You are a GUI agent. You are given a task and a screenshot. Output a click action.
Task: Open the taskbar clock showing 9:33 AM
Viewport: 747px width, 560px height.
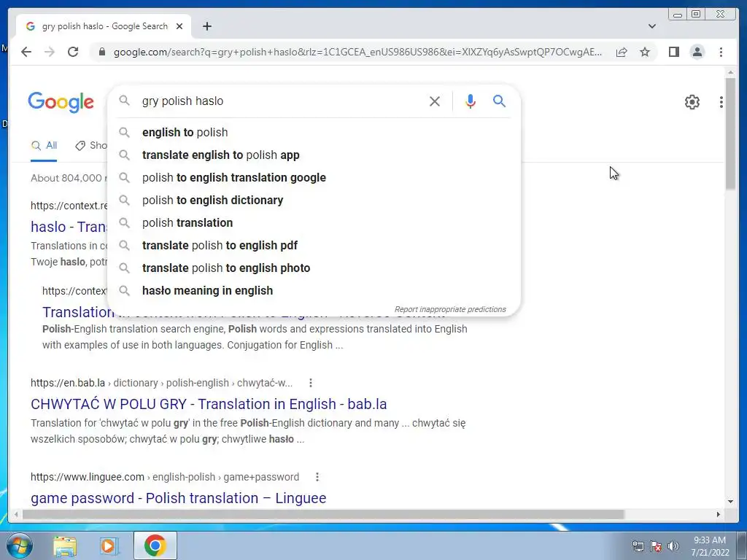pos(710,546)
